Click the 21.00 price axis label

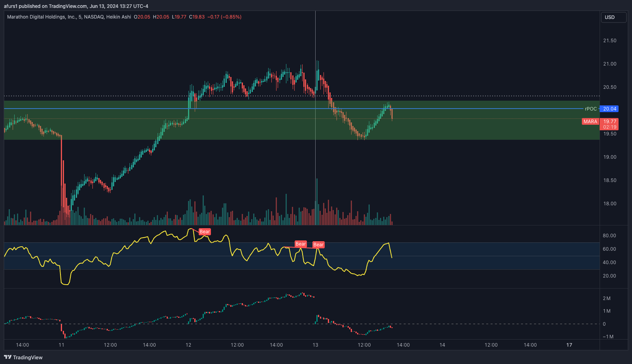(609, 64)
